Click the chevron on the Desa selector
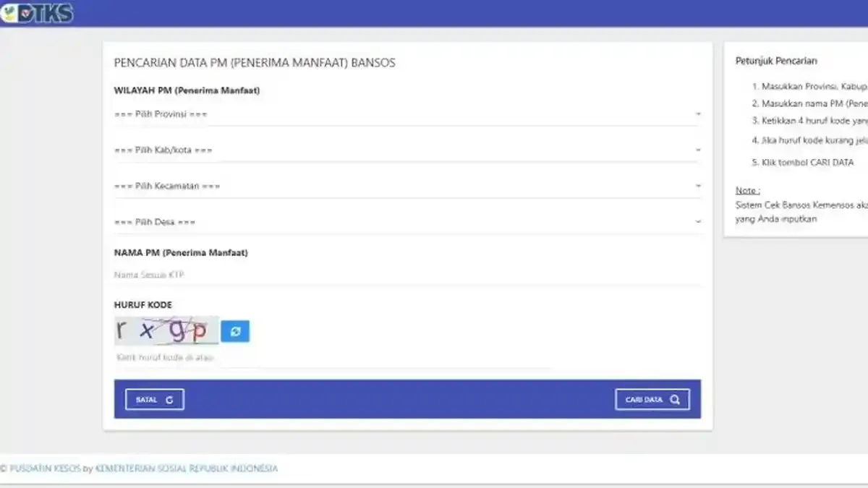The image size is (868, 488). click(x=698, y=221)
